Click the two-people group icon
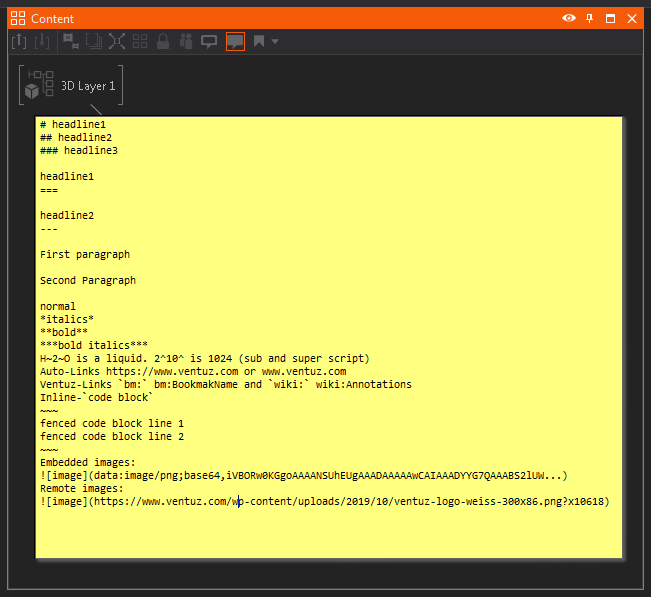 coord(186,41)
